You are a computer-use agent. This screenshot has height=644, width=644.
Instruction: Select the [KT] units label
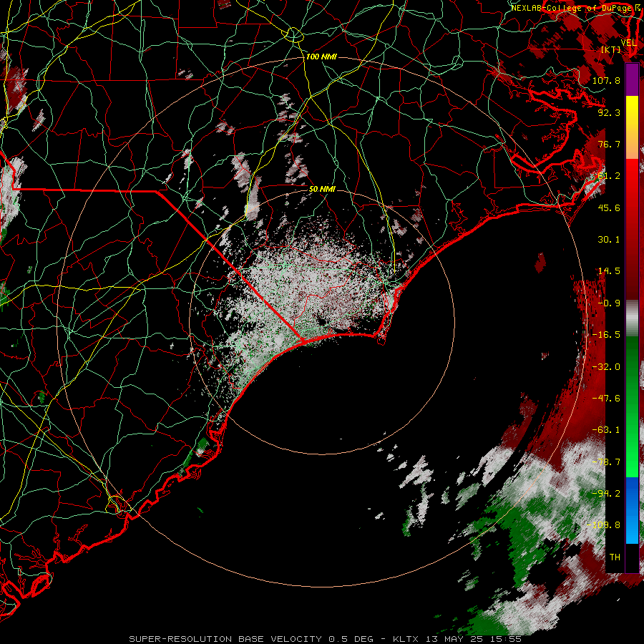tap(611, 49)
